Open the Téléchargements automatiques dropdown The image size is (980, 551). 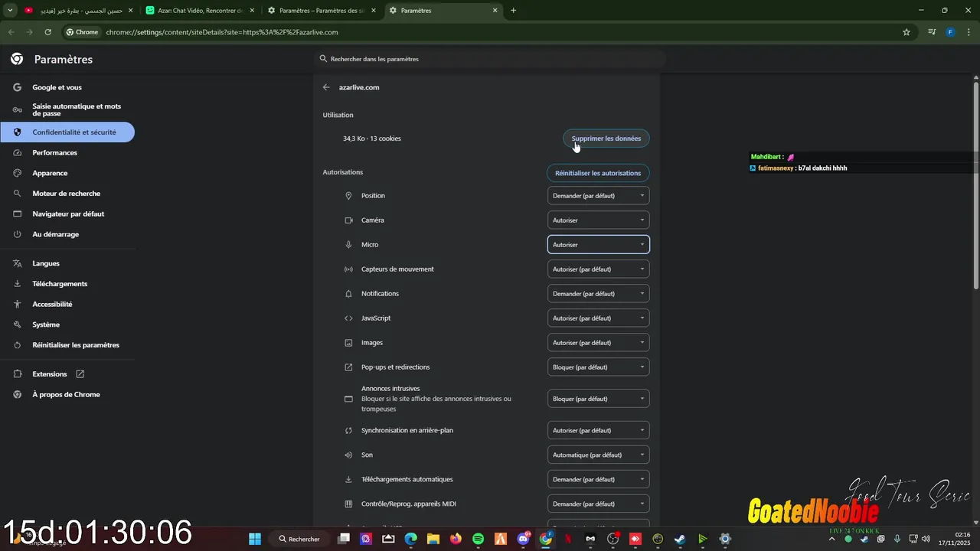[599, 479]
